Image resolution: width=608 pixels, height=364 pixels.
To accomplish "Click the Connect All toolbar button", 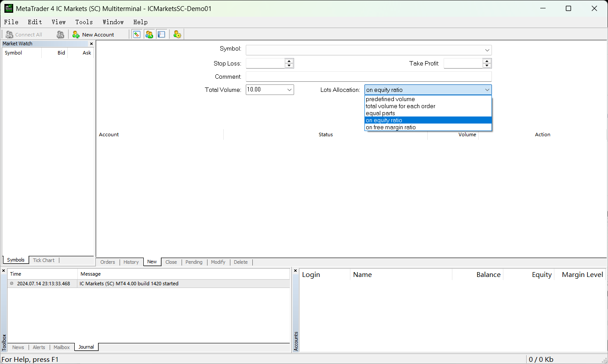I will coord(24,34).
